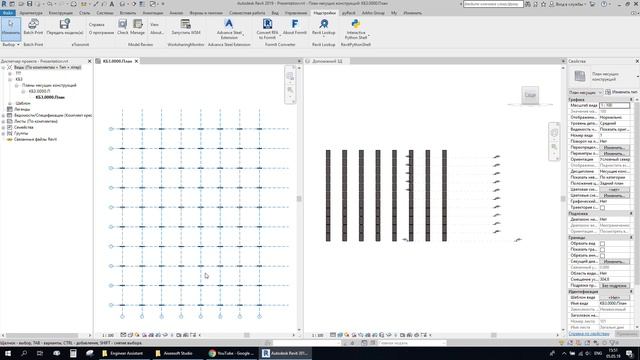640x360 pixels.
Task: Click Применить button in Properties
Action: (x=627, y=334)
